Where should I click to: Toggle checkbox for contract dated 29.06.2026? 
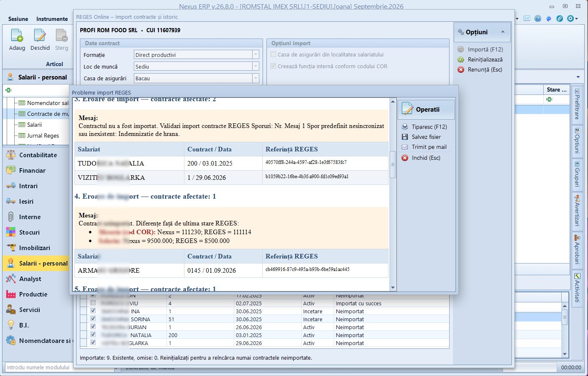[x=93, y=343]
